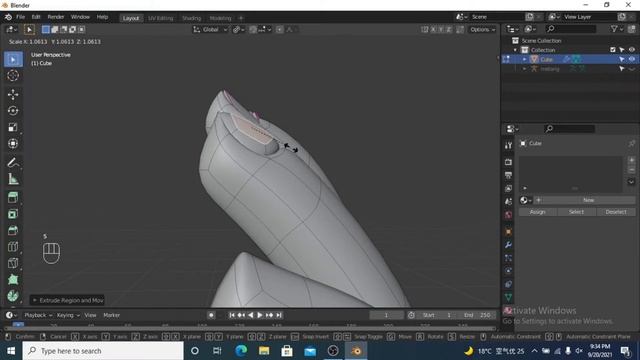Image resolution: width=640 pixels, height=360 pixels.
Task: Select the Rotate tool
Action: (13, 111)
